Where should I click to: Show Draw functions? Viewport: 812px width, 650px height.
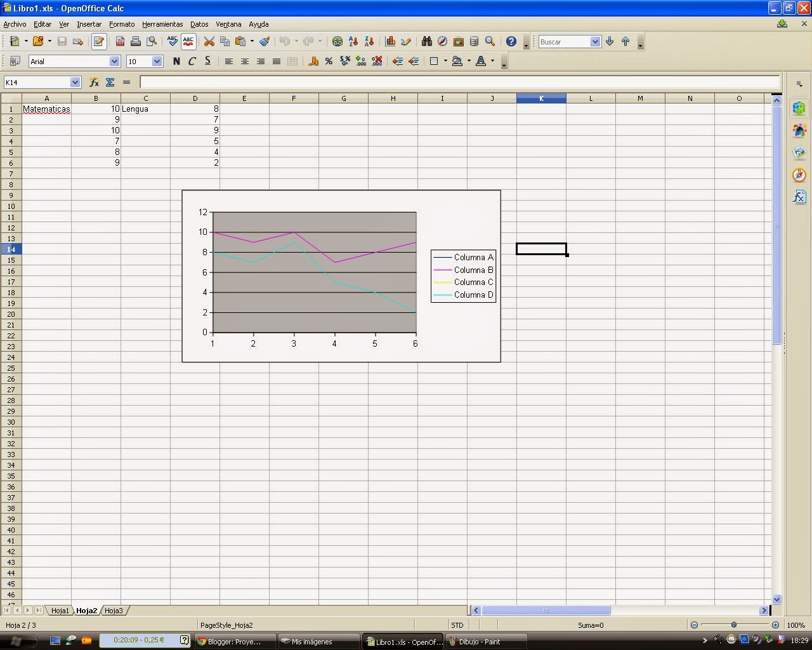[406, 41]
